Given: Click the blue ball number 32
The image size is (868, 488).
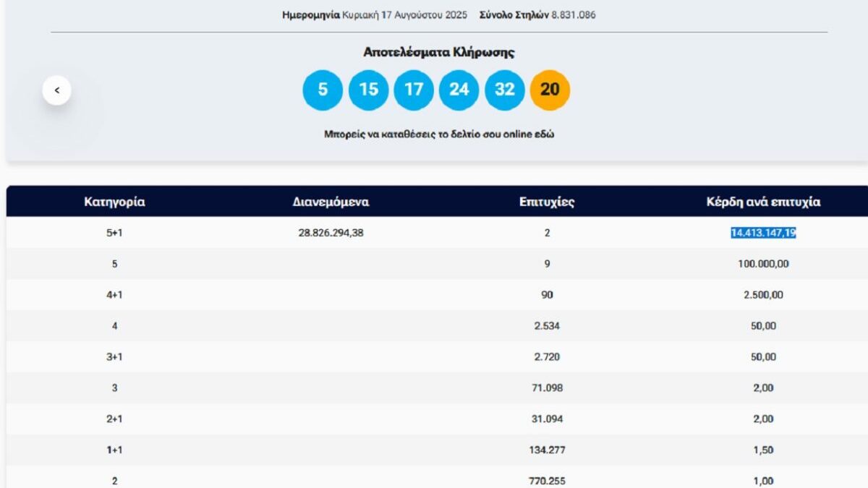Looking at the screenshot, I should pos(505,90).
